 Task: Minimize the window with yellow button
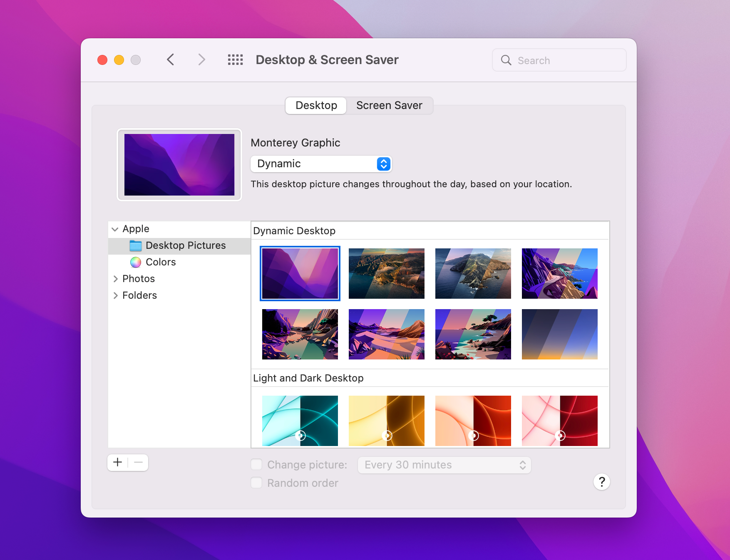[x=119, y=60]
